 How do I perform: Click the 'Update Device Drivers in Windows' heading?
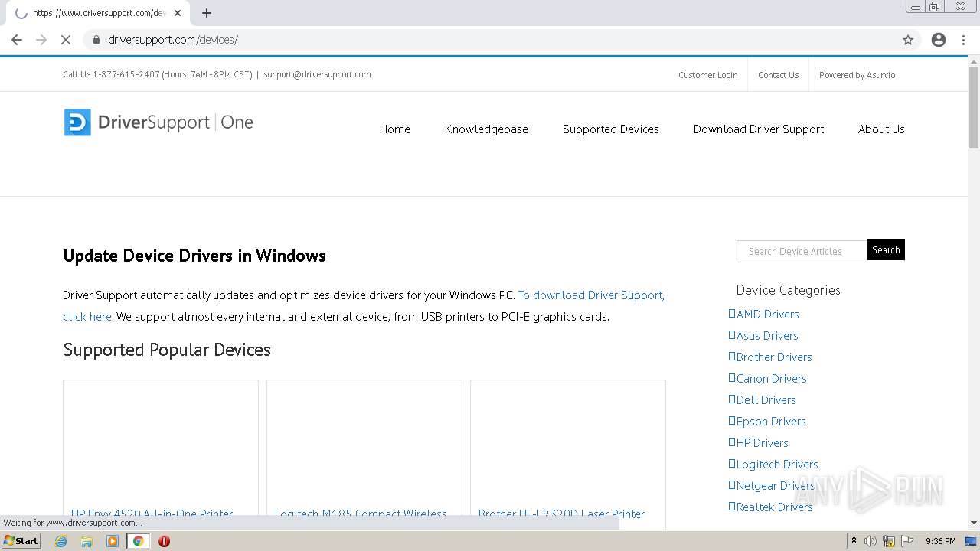194,256
